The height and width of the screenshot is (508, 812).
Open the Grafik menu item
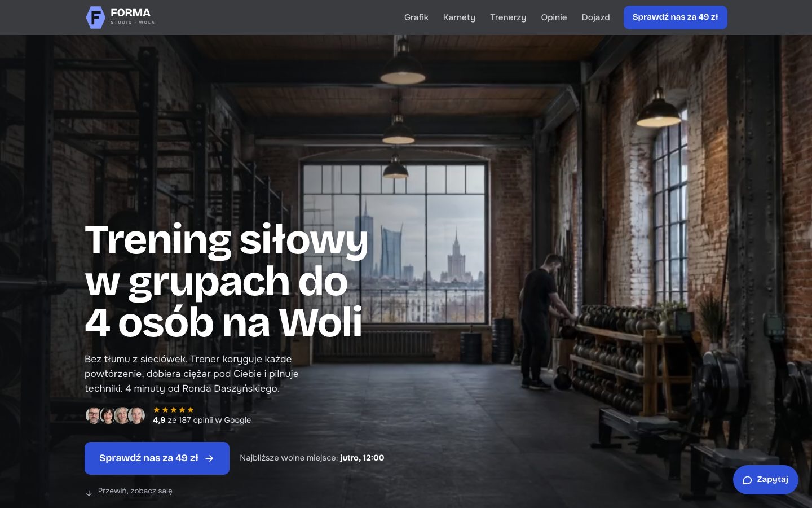tap(416, 17)
